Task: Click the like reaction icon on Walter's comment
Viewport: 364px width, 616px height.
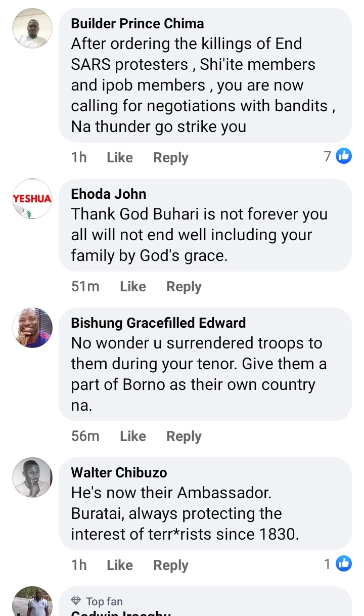Action: pyautogui.click(x=344, y=564)
